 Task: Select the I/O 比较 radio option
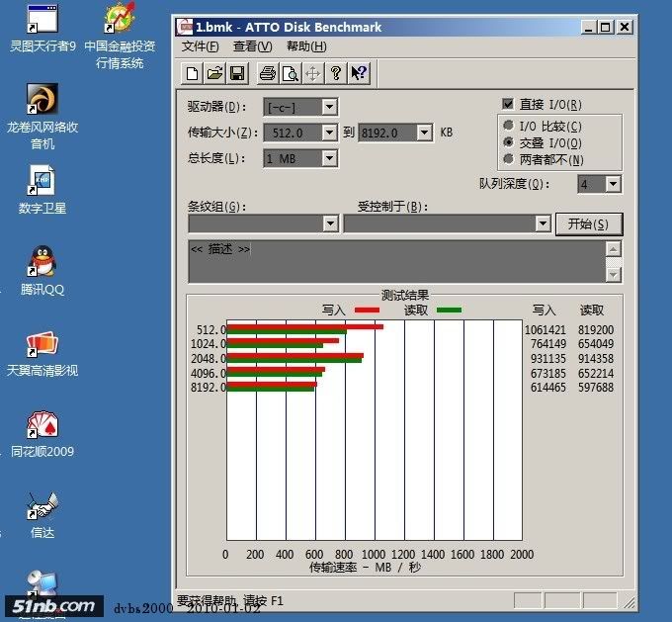508,126
